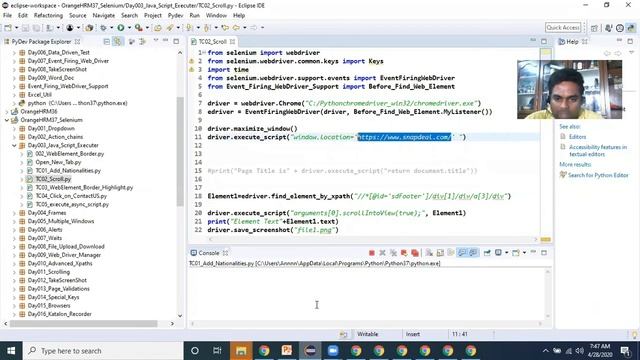This screenshot has height=360, width=640.
Task: Click the Debug bug toolbar icon
Action: coord(104,28)
